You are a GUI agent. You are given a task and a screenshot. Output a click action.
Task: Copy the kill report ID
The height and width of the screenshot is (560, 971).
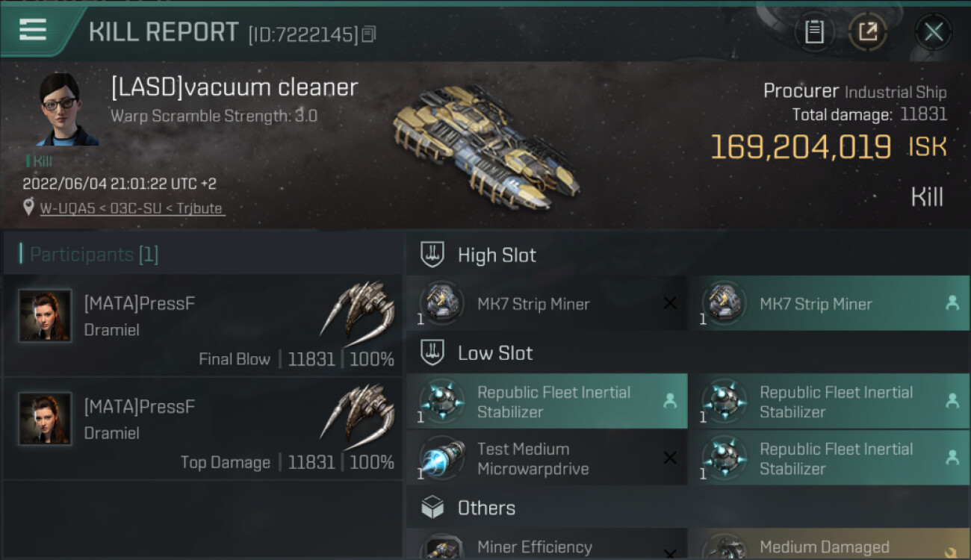click(x=369, y=34)
